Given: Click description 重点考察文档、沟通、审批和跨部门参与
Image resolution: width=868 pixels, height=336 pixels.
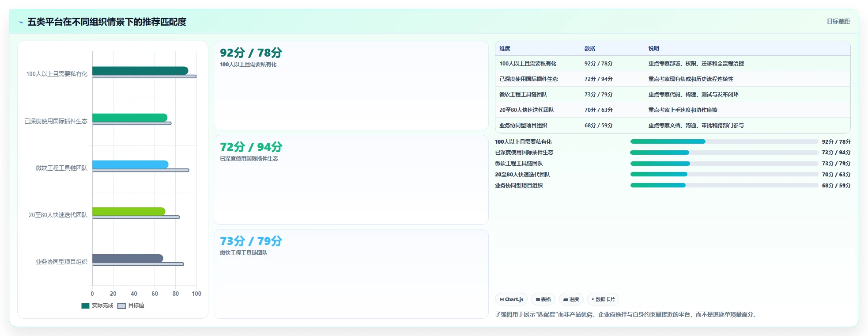Looking at the screenshot, I should coord(696,126).
